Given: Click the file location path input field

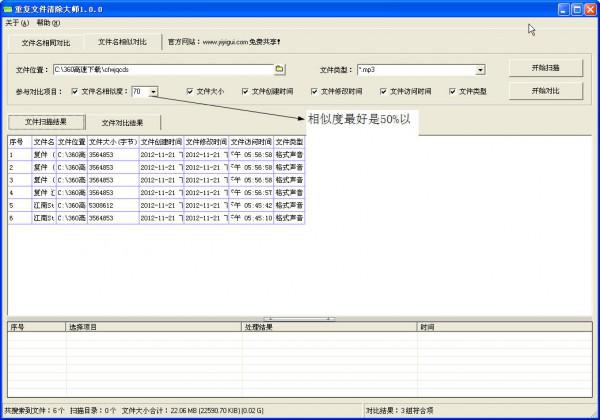Looking at the screenshot, I should click(x=164, y=70).
